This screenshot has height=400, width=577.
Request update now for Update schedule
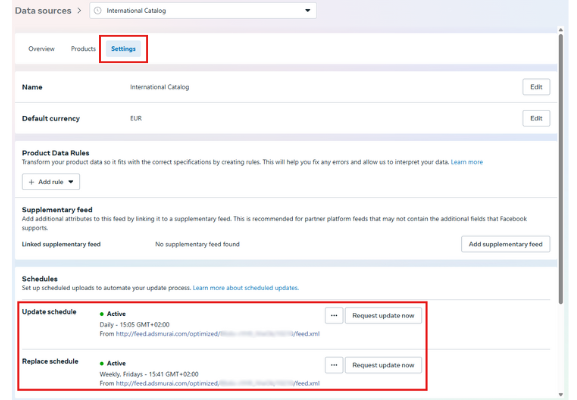(383, 315)
